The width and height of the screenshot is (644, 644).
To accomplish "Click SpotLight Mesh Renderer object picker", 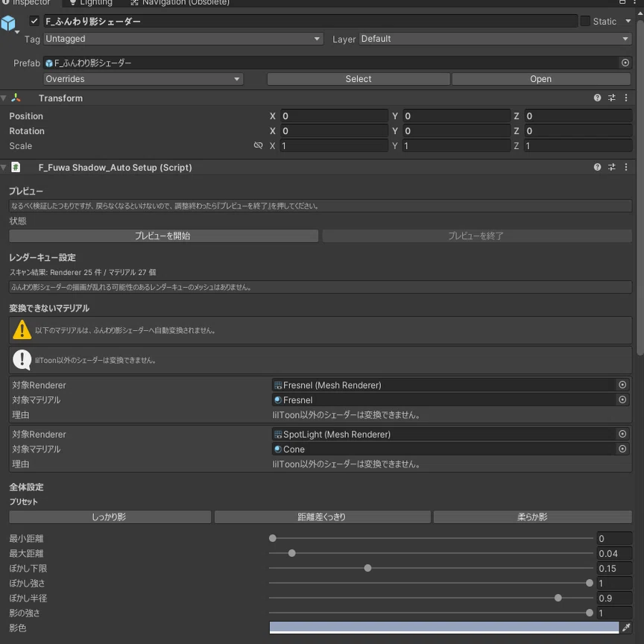I will coord(622,434).
